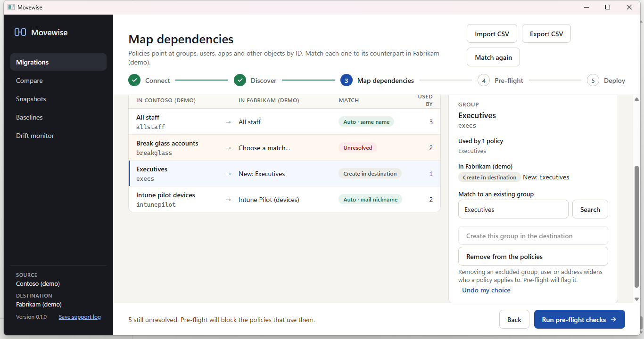Click Run pre-flight checks button
Screen dimensions: 644x339
point(579,320)
